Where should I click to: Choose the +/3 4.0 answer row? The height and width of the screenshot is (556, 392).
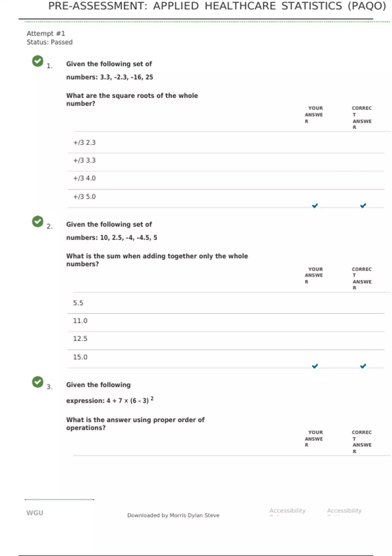pyautogui.click(x=84, y=178)
